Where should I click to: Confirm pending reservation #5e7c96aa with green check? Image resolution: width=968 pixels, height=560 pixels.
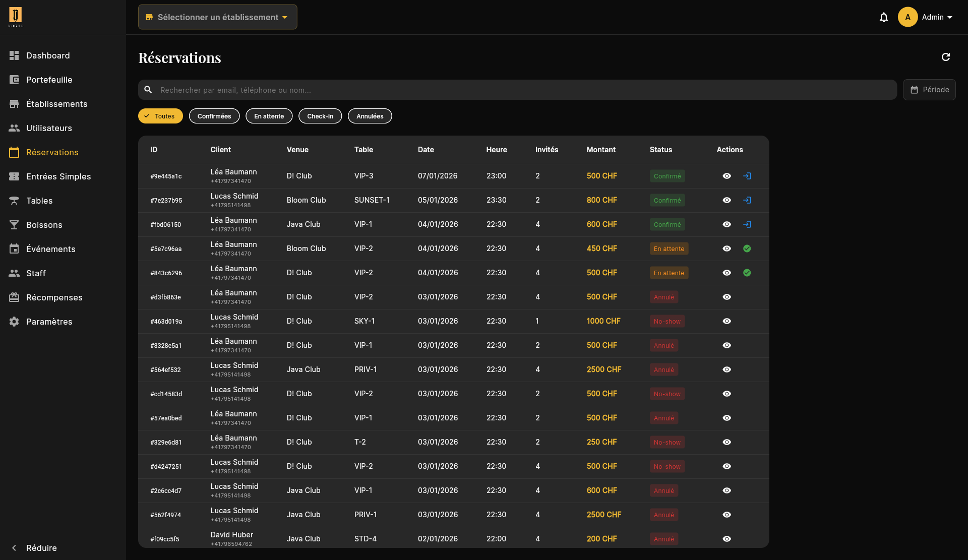(747, 248)
